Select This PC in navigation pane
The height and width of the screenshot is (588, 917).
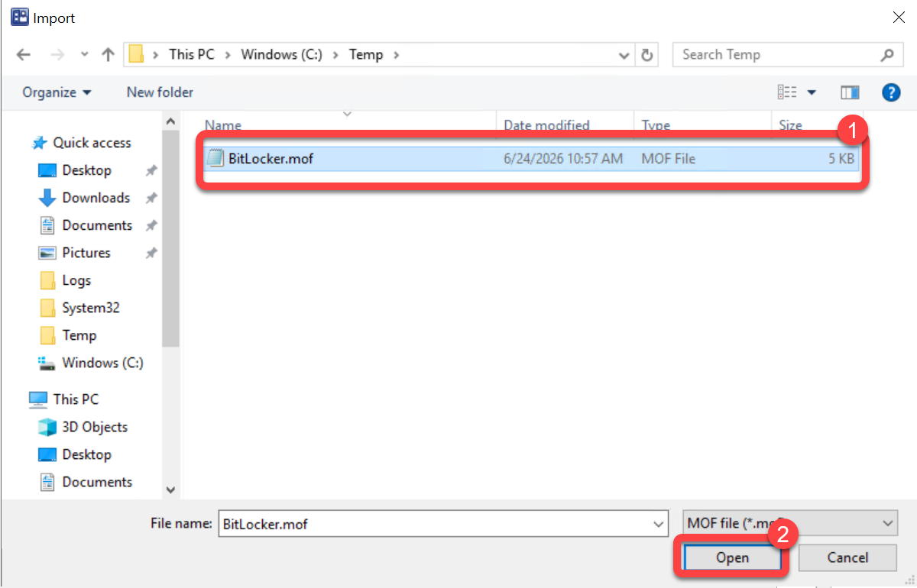[x=76, y=399]
